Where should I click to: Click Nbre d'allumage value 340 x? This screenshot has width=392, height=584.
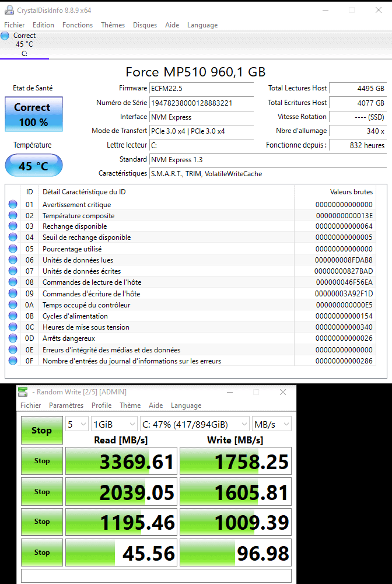coord(358,131)
